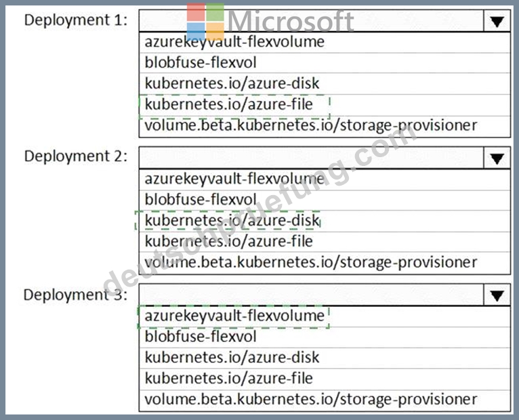Select azurekeyvault-flexvolume for Deployment 3

(x=325, y=316)
